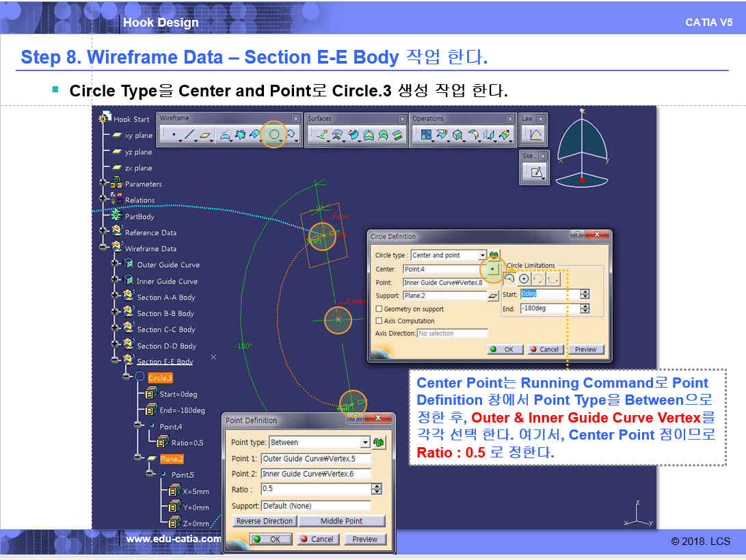Select the Circle tool in Wireframe toolbar
The height and width of the screenshot is (560, 746).
click(274, 135)
